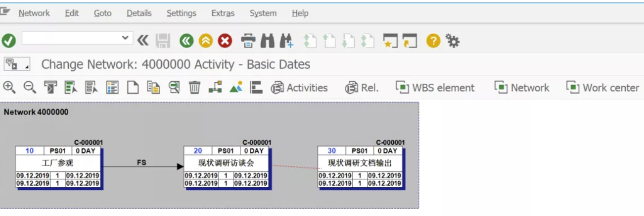Open the menu icon left of the title
644x216 pixels.
tap(16, 64)
